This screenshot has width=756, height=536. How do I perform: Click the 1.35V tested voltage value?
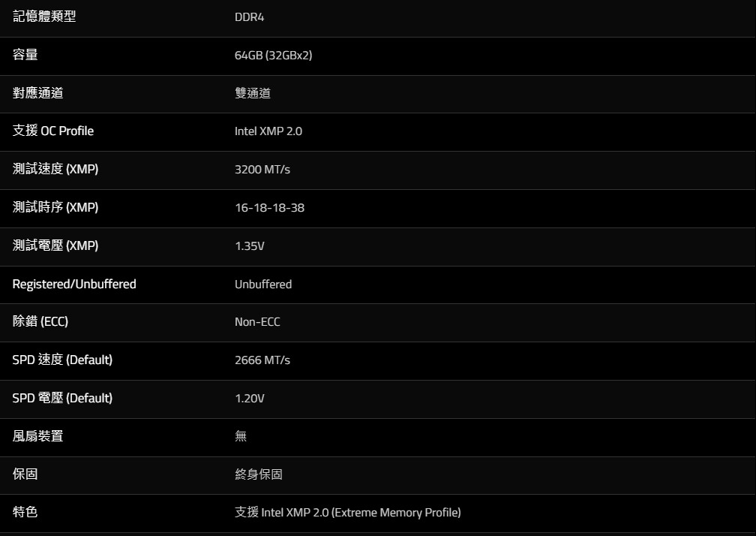pos(249,245)
